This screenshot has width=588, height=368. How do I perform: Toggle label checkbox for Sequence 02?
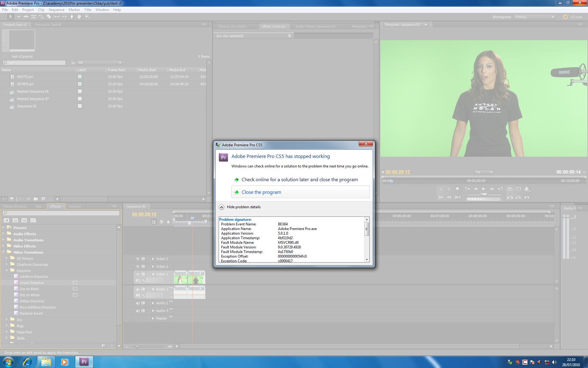click(x=80, y=106)
